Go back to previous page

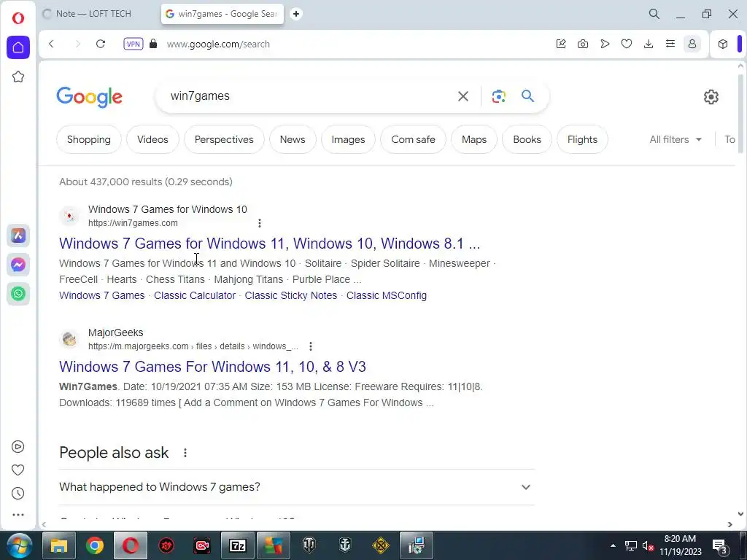click(x=52, y=44)
